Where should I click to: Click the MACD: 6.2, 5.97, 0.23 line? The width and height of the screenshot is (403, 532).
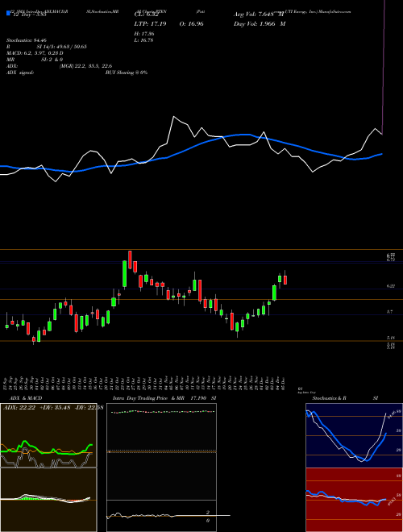(35, 53)
